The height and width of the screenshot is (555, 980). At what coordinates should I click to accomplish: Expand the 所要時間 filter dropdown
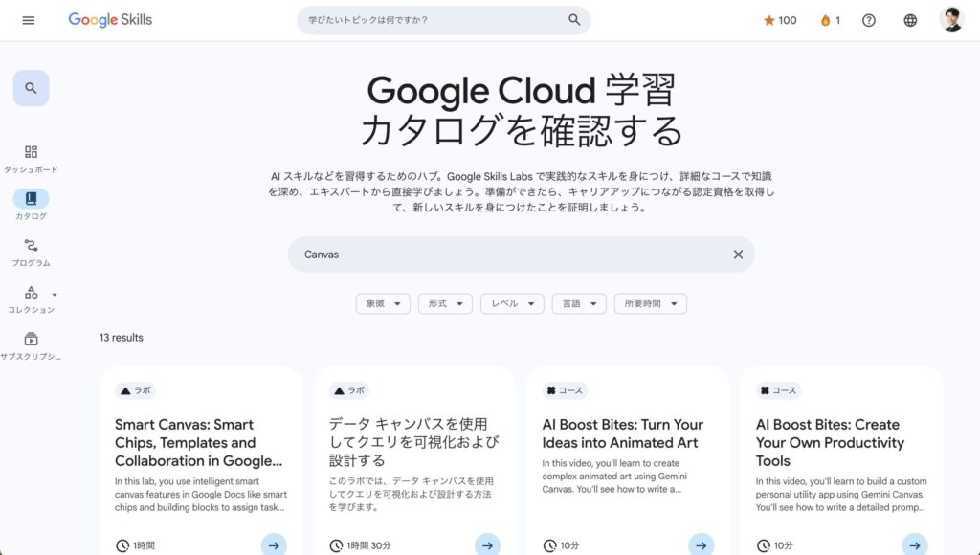coord(650,303)
